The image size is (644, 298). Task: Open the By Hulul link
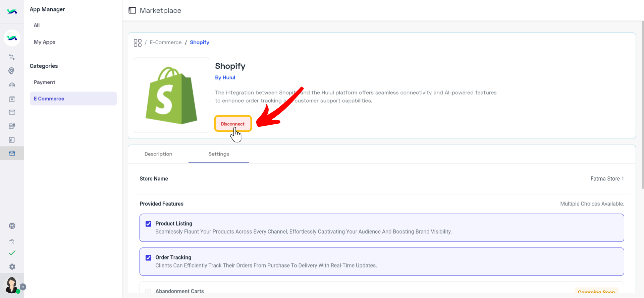pos(225,77)
